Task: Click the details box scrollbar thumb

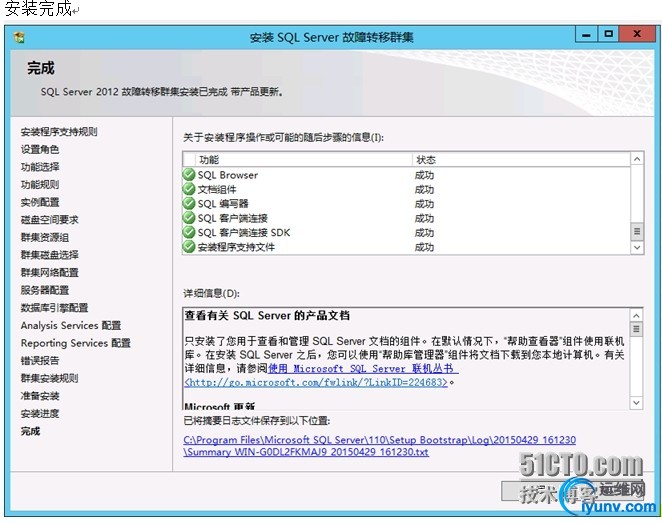Action: [x=636, y=329]
